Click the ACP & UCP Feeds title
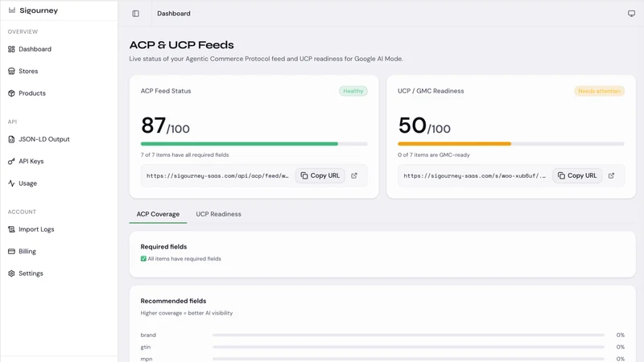Image resolution: width=644 pixels, height=362 pixels. click(182, 45)
